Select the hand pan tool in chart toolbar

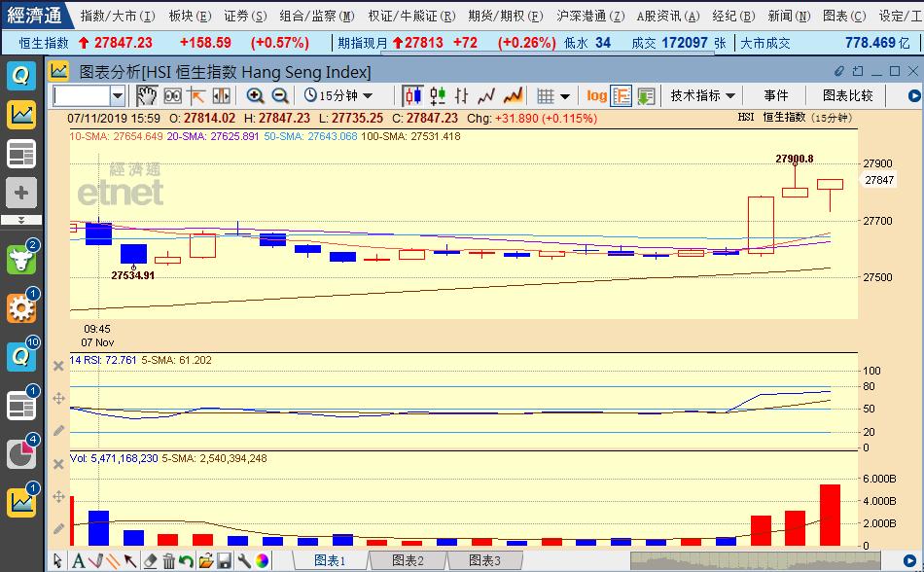tap(146, 97)
